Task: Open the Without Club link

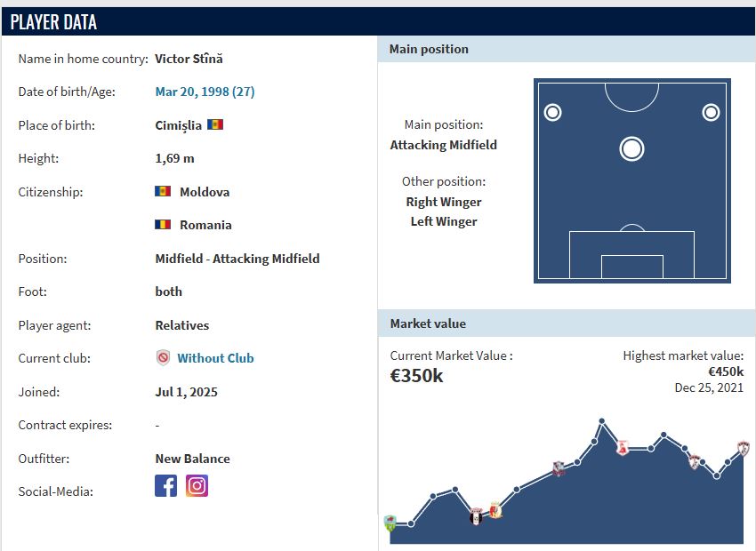Action: [x=215, y=358]
